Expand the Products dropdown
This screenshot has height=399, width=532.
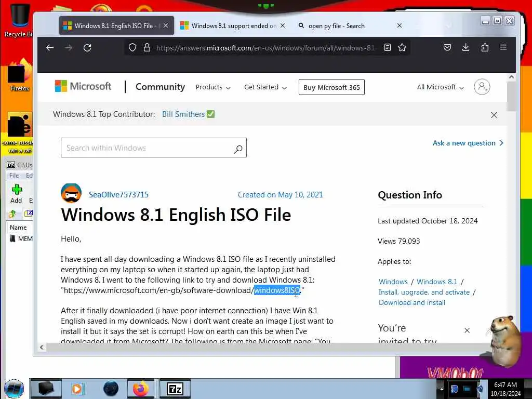pyautogui.click(x=213, y=87)
